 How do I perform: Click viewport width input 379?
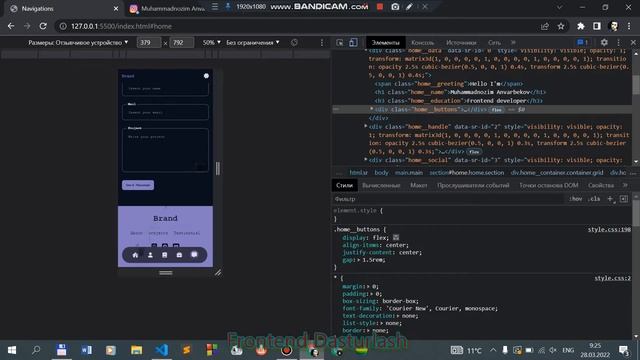149,42
